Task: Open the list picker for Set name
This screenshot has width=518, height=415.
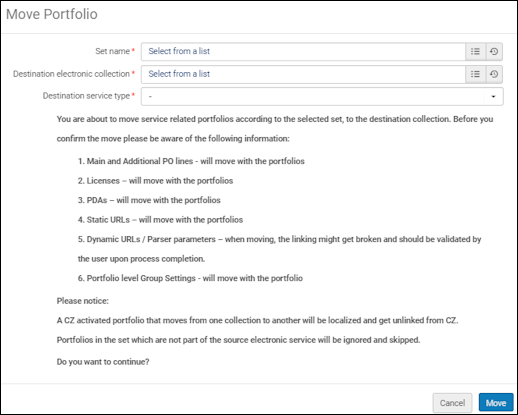Action: click(475, 52)
